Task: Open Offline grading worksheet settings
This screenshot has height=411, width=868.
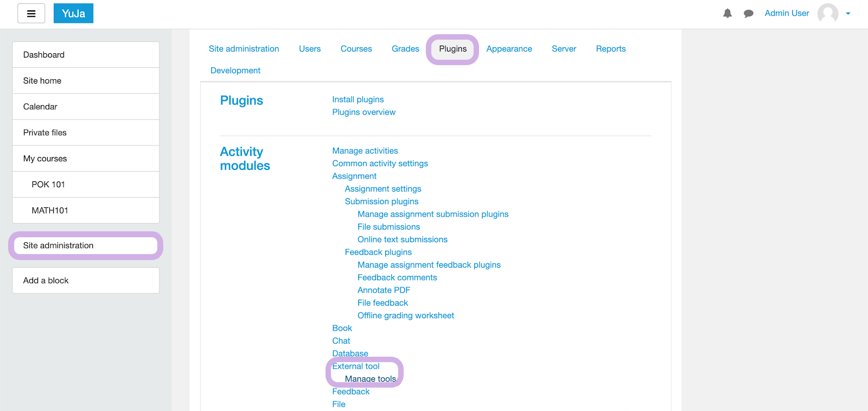Action: [x=405, y=315]
